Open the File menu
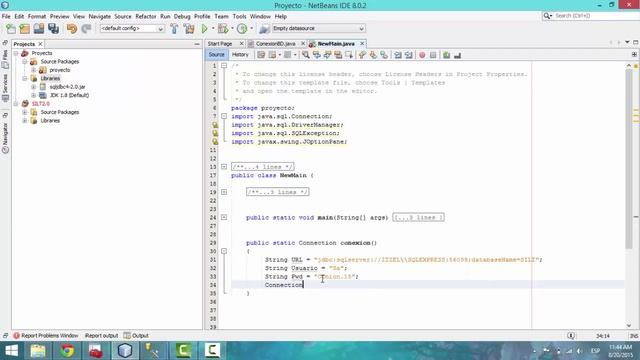 coord(6,16)
